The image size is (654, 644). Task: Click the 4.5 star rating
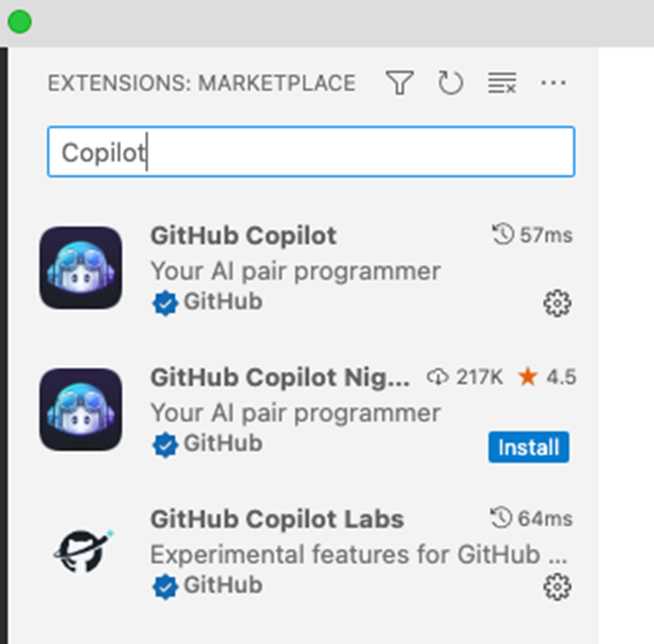point(547,377)
